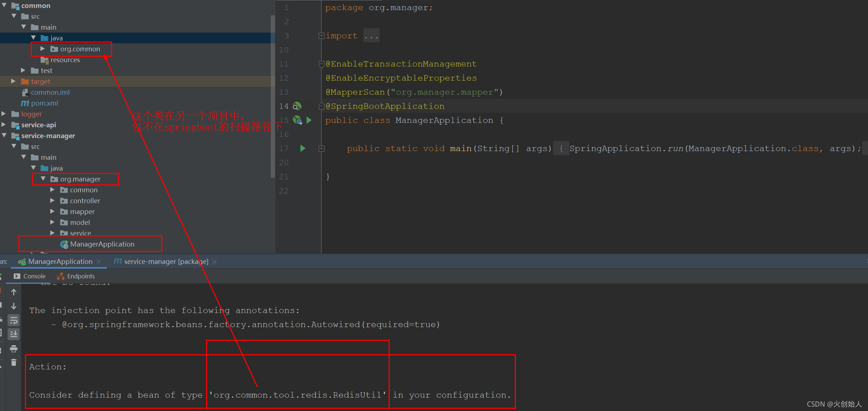868x411 pixels.
Task: Collapse the org.manager package node
Action: pyautogui.click(x=43, y=179)
